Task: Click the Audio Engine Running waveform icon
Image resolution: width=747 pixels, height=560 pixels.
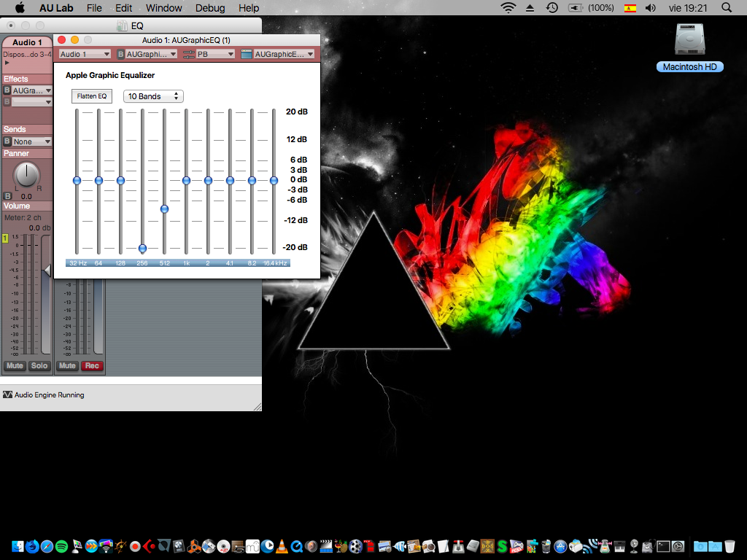Action: pyautogui.click(x=8, y=394)
